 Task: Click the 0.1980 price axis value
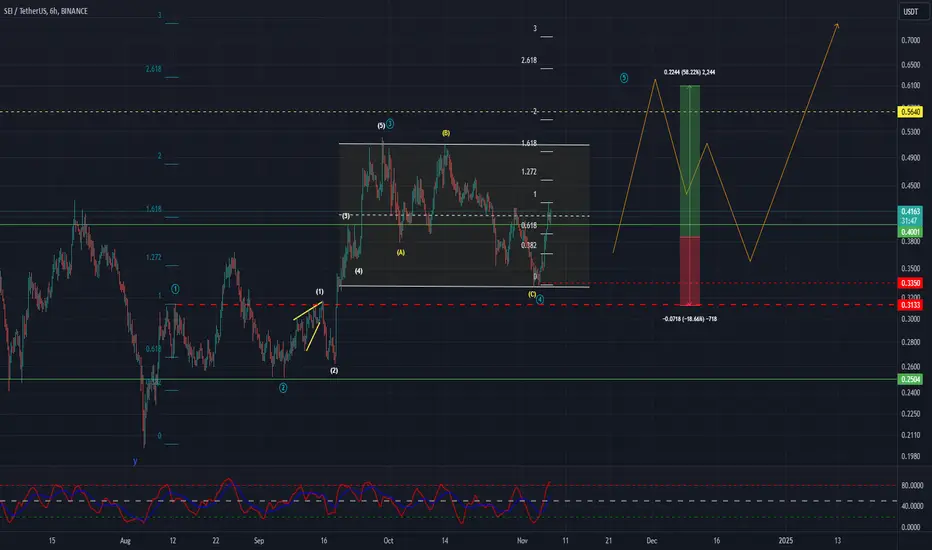click(911, 457)
